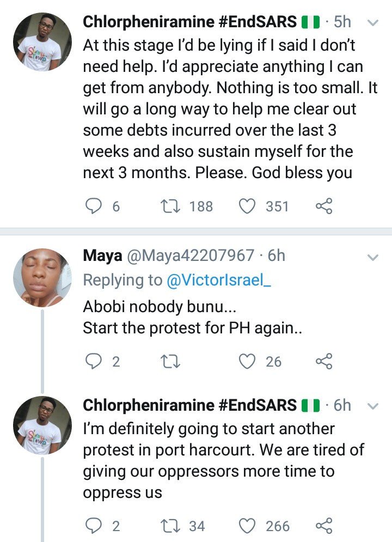
Task: Expand the menu chevron on Maya's tweet
Action: pos(373,258)
